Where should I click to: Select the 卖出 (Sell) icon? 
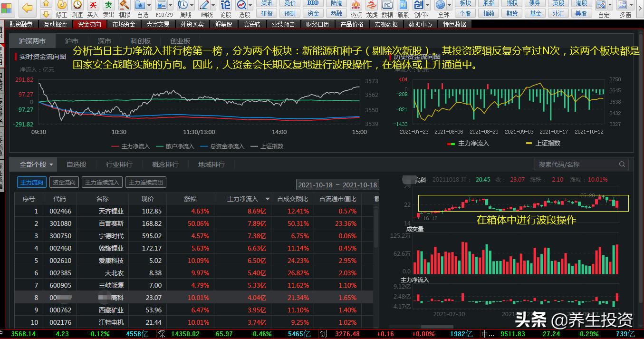pyautogui.click(x=109, y=6)
